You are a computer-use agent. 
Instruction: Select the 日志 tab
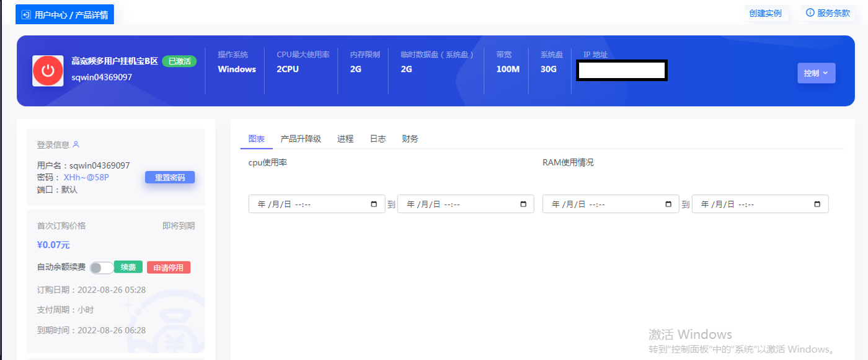coord(378,139)
